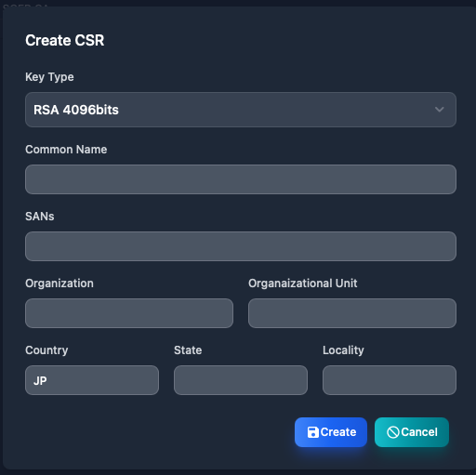Click the Locality label text

click(x=343, y=350)
